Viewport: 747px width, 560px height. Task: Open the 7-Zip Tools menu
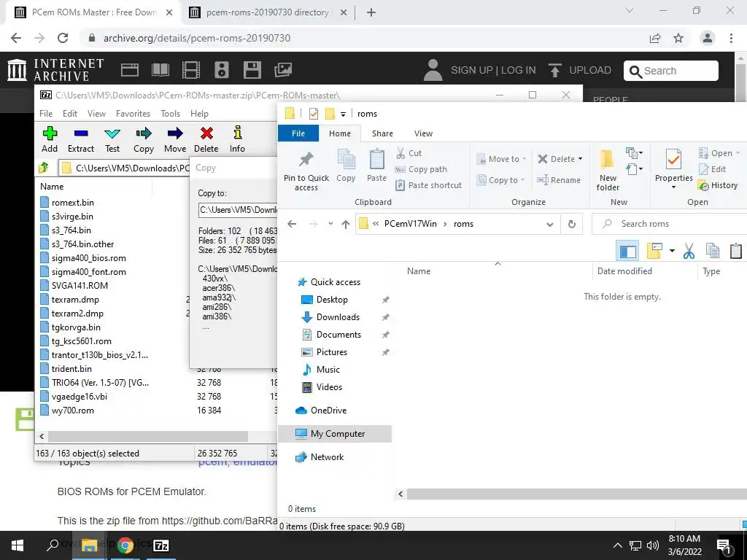[170, 113]
